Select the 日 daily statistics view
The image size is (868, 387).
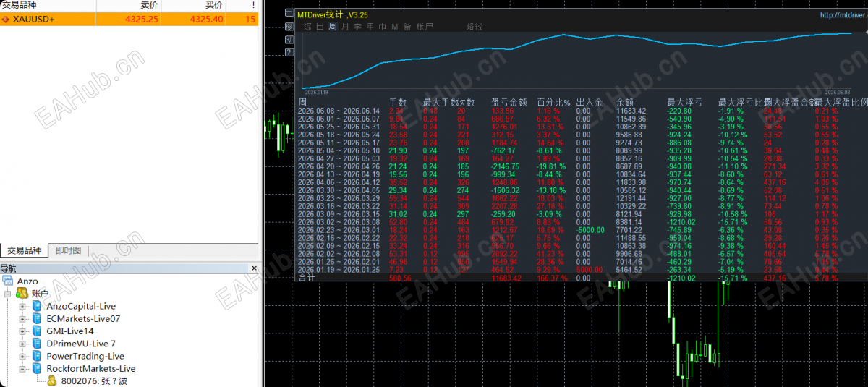pyautogui.click(x=320, y=27)
